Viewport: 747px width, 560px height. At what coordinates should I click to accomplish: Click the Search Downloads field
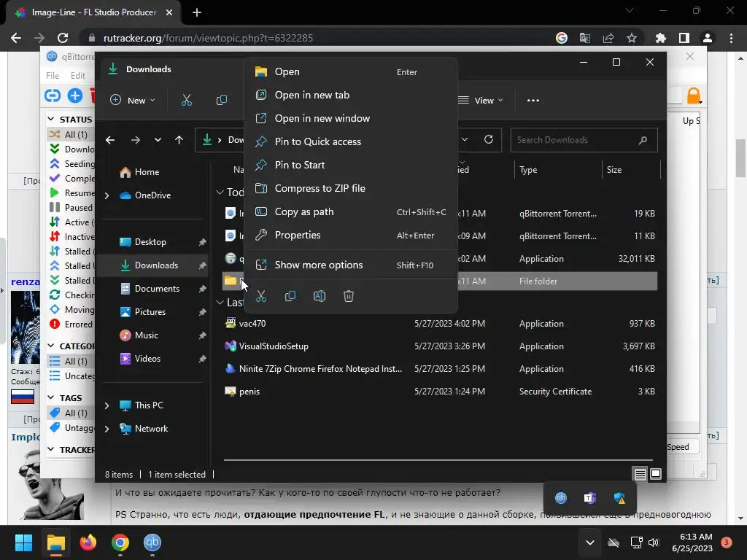584,140
